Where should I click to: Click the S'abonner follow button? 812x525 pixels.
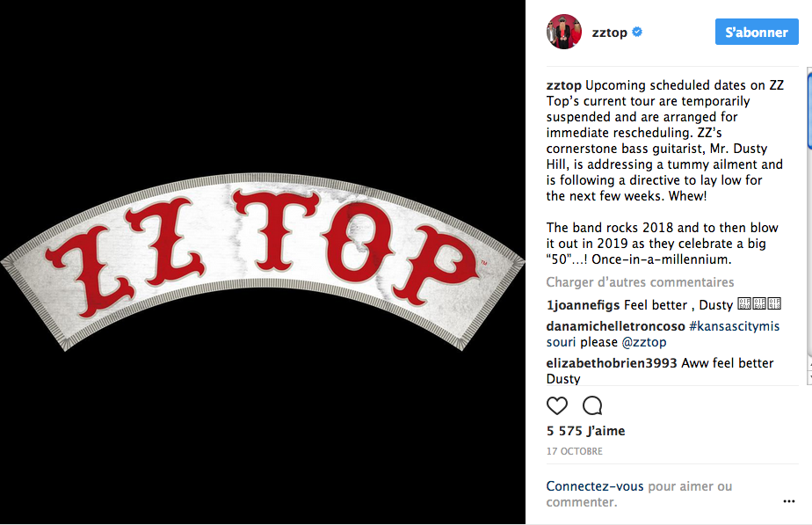757,32
